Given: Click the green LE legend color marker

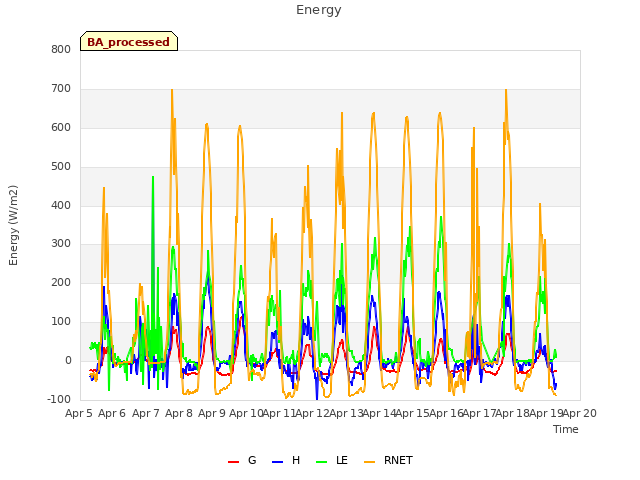Looking at the screenshot, I should 322,462.
